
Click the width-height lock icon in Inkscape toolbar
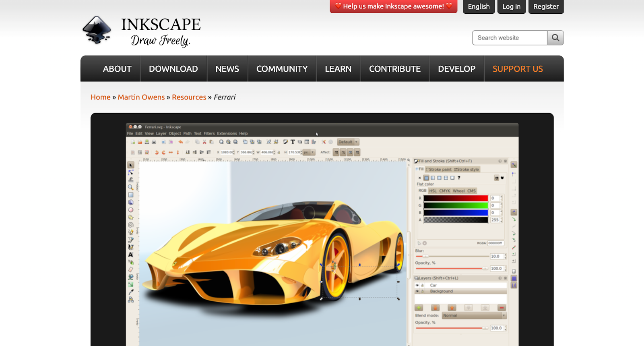(x=279, y=152)
